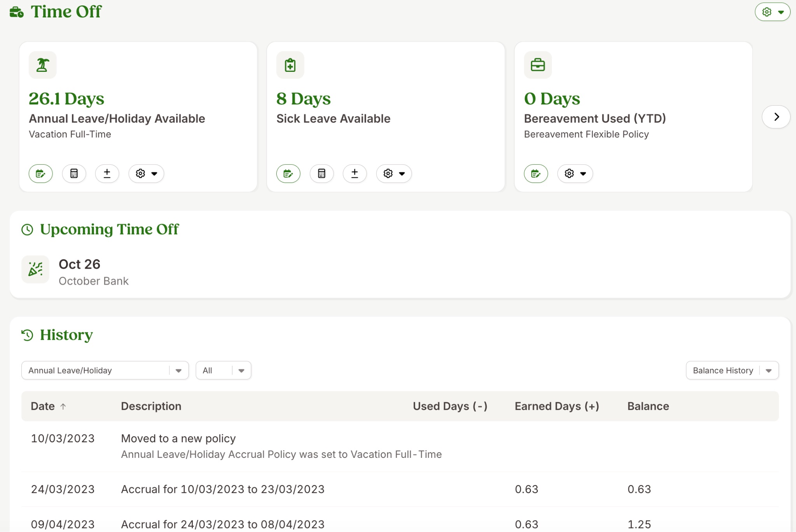The height and width of the screenshot is (532, 796).
Task: Click 'Moved to a new policy' description
Action: click(x=178, y=438)
